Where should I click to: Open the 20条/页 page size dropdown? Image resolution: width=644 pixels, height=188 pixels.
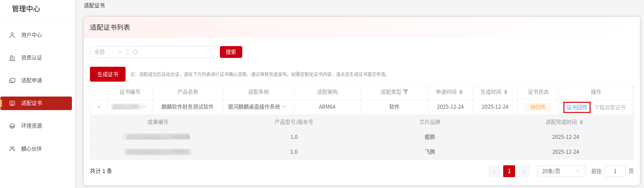(x=561, y=171)
